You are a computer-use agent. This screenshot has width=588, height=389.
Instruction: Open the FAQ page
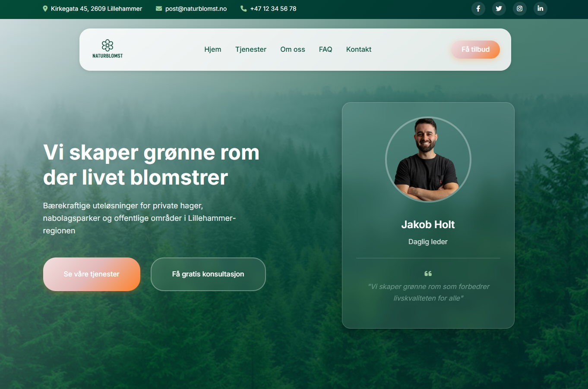pyautogui.click(x=326, y=49)
